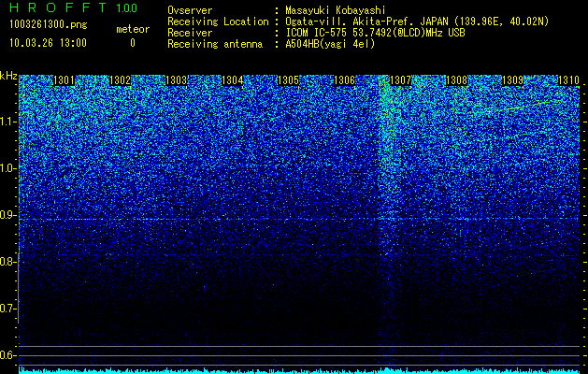Click the Receiver field label

click(190, 33)
